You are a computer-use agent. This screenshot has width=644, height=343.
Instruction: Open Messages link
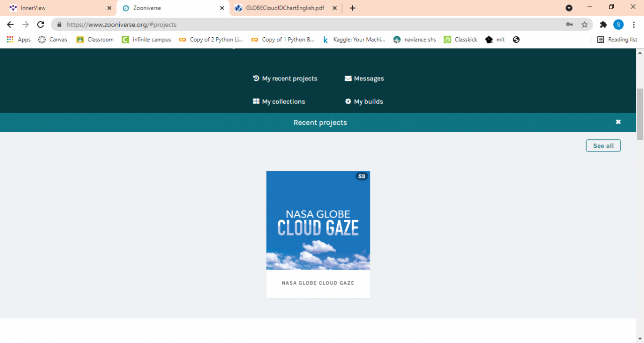364,78
